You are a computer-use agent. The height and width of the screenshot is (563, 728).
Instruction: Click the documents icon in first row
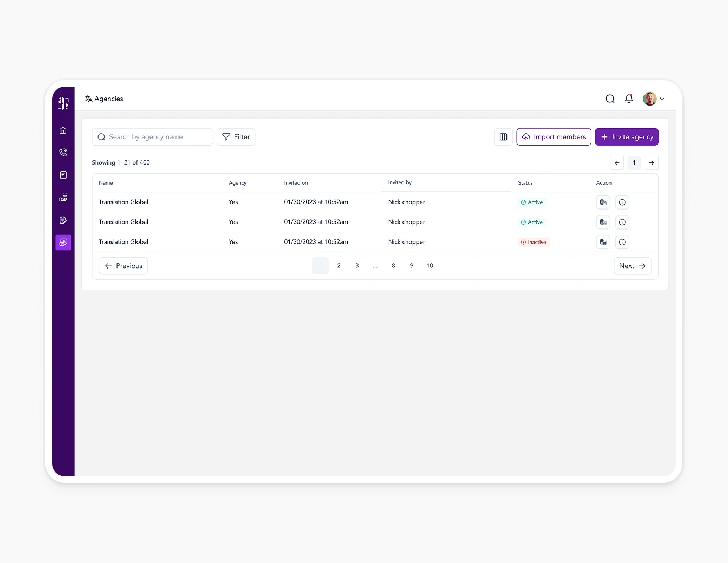pyautogui.click(x=603, y=202)
